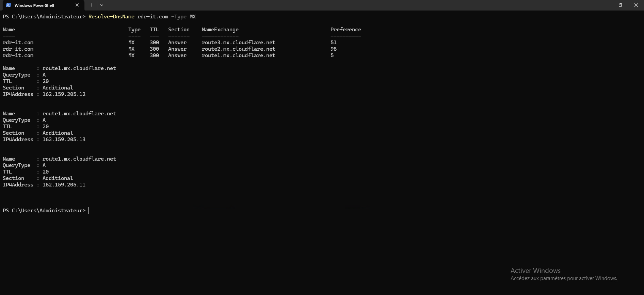Select the Windows PowerShell tab
The width and height of the screenshot is (644, 295).
pyautogui.click(x=37, y=5)
